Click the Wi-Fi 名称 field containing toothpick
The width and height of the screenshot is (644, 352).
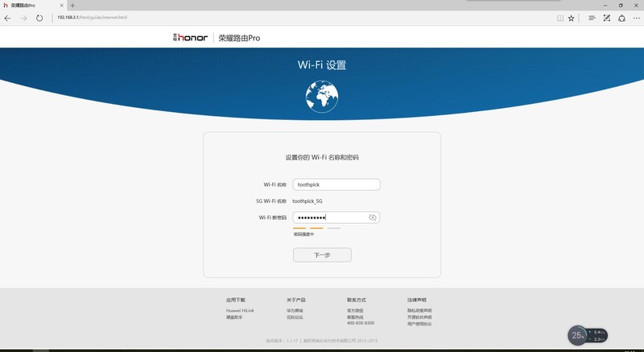click(336, 184)
